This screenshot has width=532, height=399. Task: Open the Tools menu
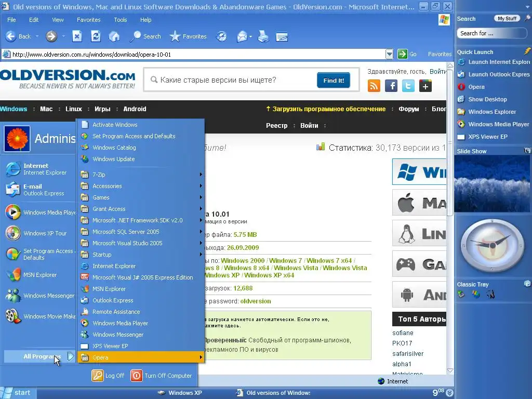click(x=121, y=20)
